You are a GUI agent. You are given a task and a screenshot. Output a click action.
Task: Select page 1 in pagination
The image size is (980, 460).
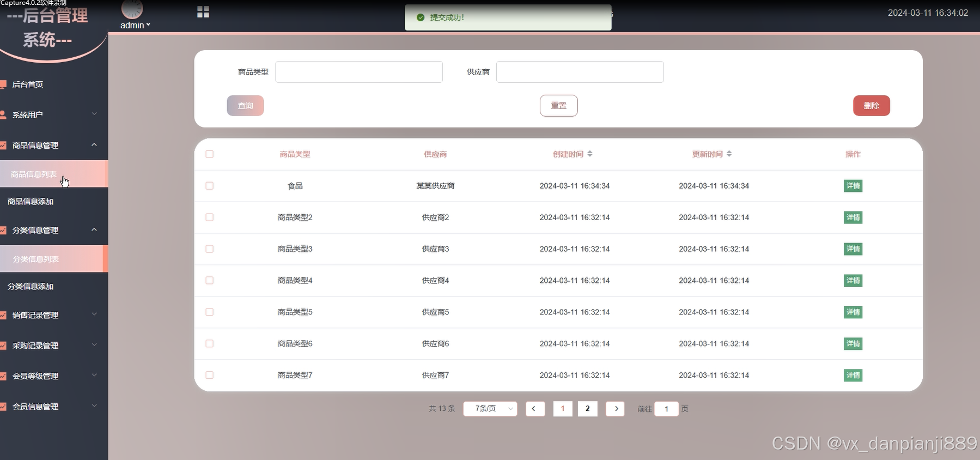coord(563,409)
